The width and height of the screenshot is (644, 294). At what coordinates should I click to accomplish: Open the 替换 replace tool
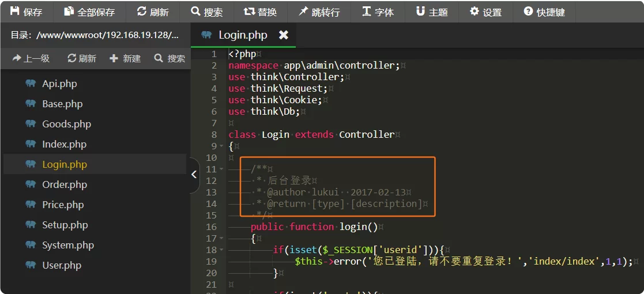[x=261, y=12]
